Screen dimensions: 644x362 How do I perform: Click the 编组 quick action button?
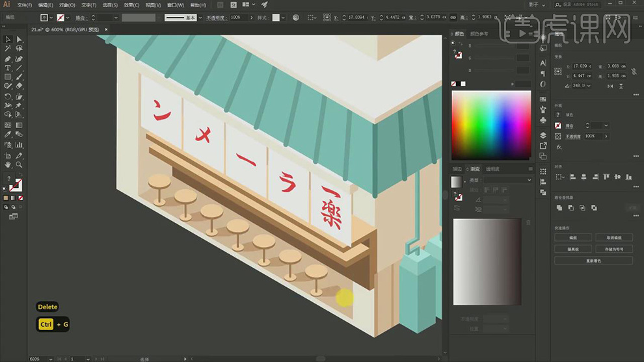(573, 238)
